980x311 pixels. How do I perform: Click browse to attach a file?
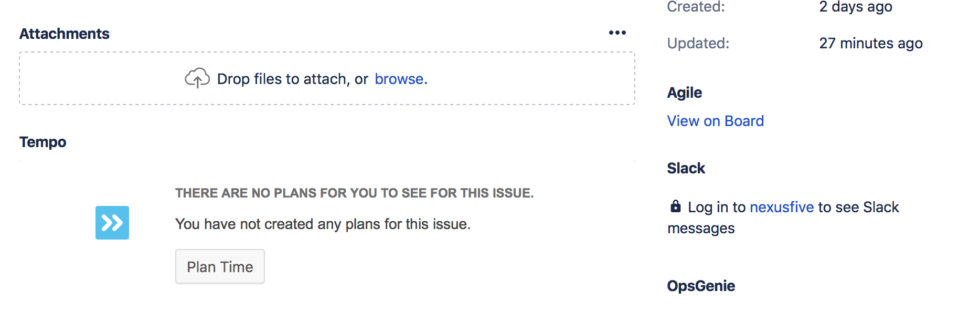click(401, 79)
